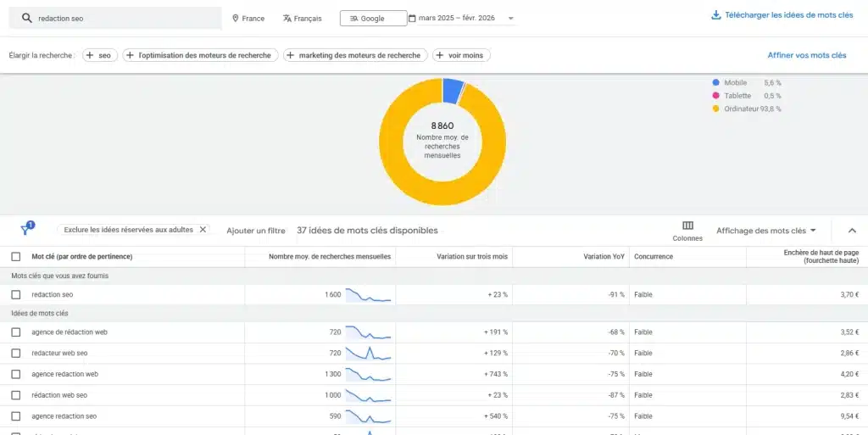This screenshot has width=868, height=435.
Task: Click the 9,54 € bid value
Action: (849, 416)
